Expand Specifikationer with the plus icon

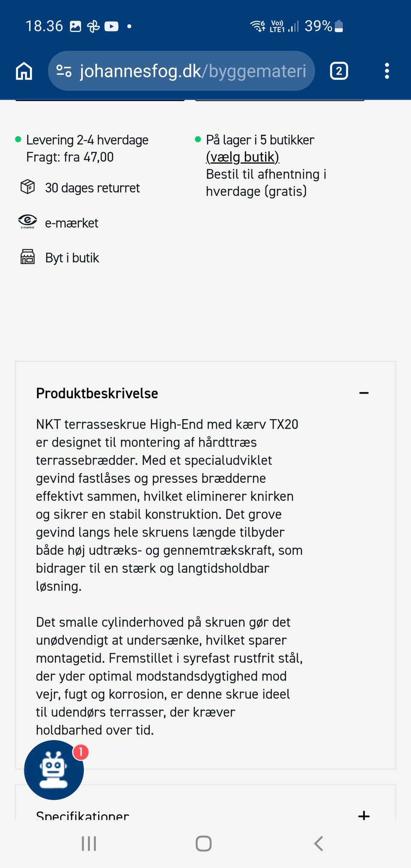pos(364,815)
